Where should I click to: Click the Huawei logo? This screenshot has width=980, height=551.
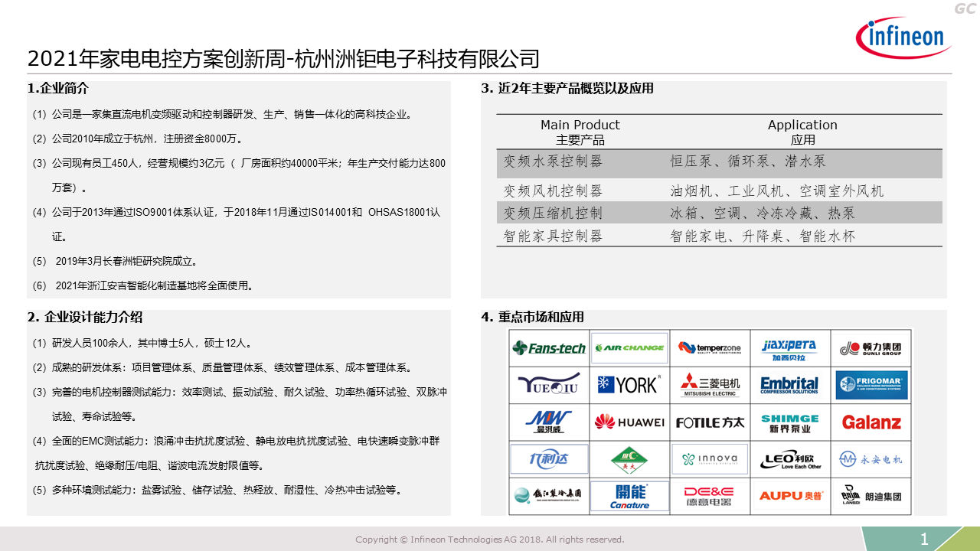(x=629, y=422)
